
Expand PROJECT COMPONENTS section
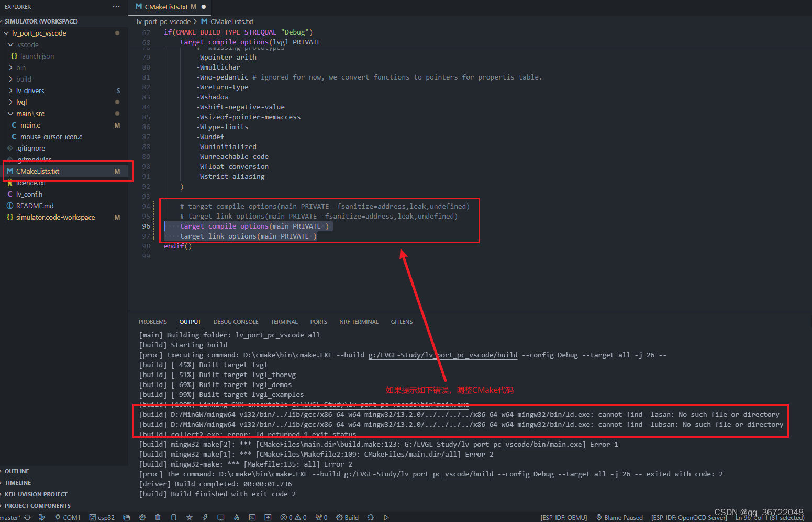pyautogui.click(x=38, y=506)
